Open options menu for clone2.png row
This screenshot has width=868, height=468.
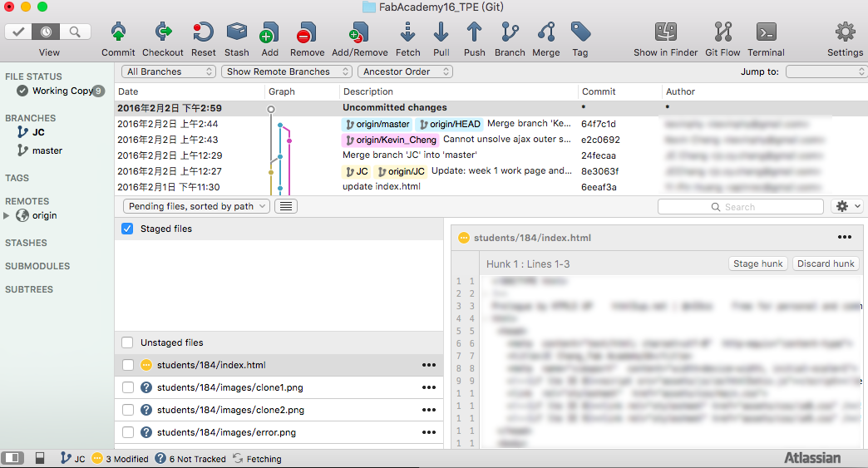coord(428,410)
